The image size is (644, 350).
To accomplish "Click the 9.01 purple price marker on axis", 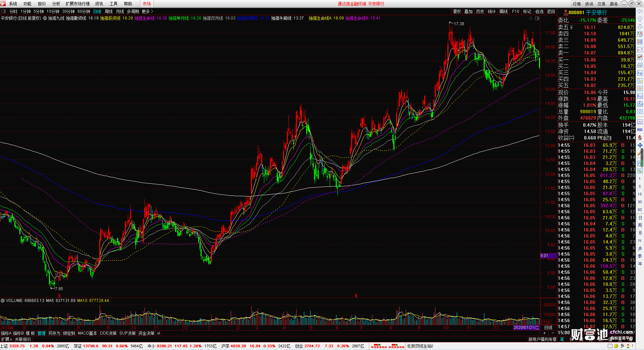I will click(548, 256).
